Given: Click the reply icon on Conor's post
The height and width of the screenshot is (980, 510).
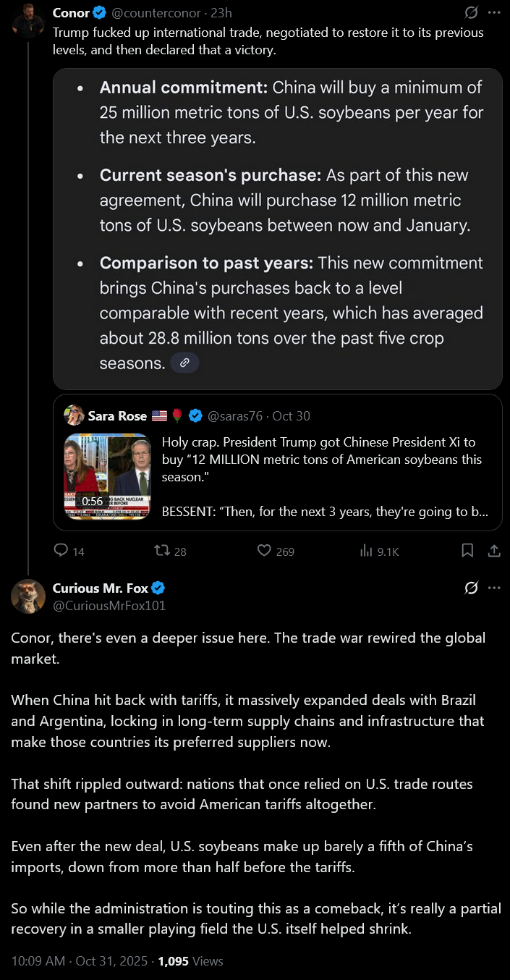Looking at the screenshot, I should pyautogui.click(x=61, y=551).
